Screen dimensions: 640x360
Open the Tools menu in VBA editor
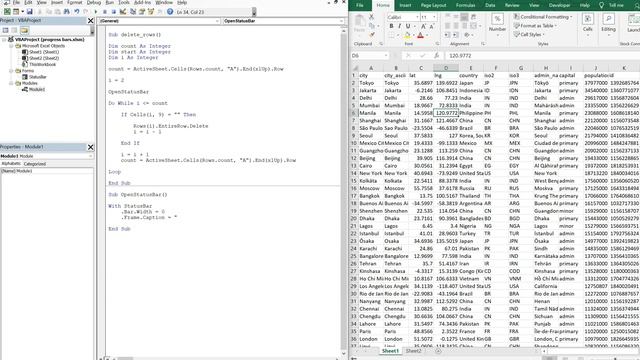tap(124, 2)
